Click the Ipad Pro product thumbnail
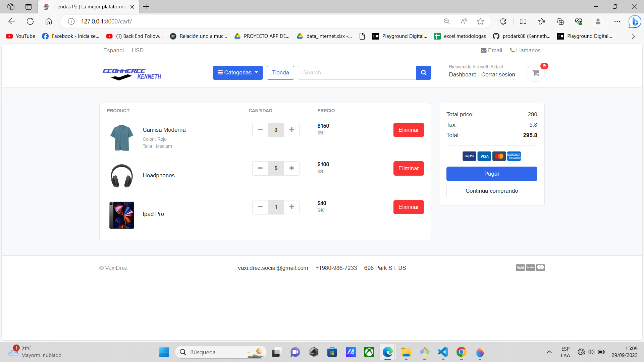This screenshot has width=644, height=362. [x=121, y=215]
